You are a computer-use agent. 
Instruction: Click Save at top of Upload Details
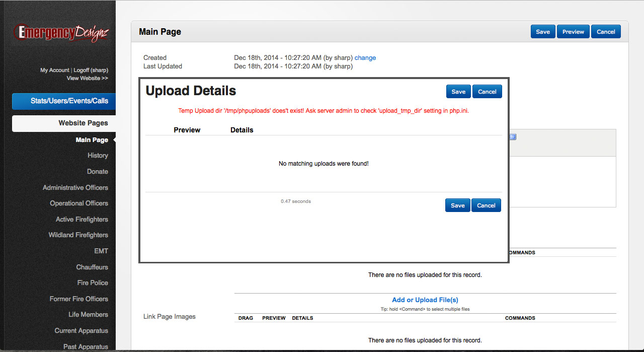[458, 92]
